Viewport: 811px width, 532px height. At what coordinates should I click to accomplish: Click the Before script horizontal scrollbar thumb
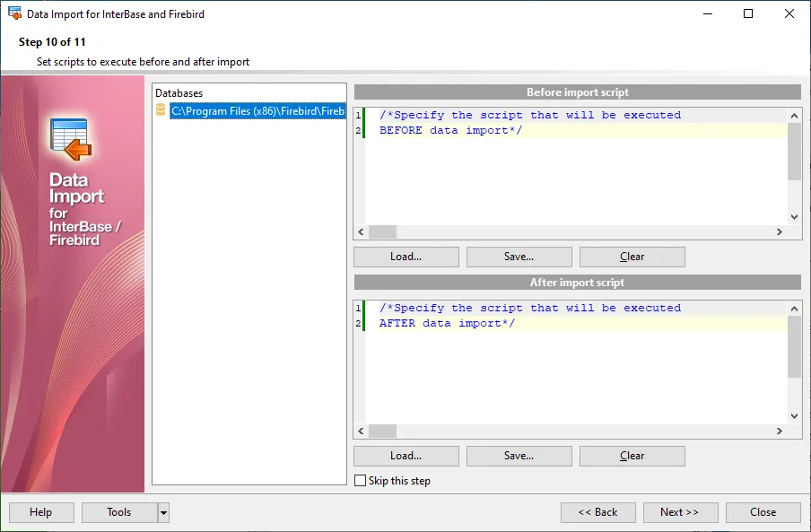pos(382,231)
